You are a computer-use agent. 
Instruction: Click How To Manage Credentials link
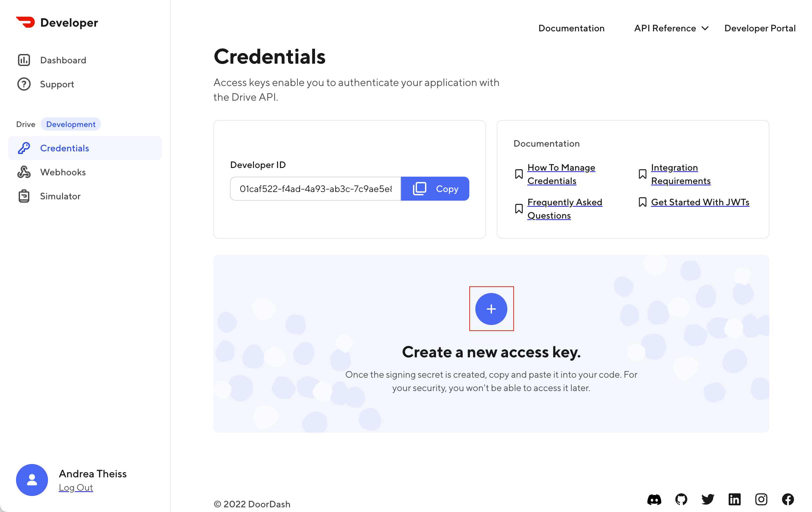(561, 173)
